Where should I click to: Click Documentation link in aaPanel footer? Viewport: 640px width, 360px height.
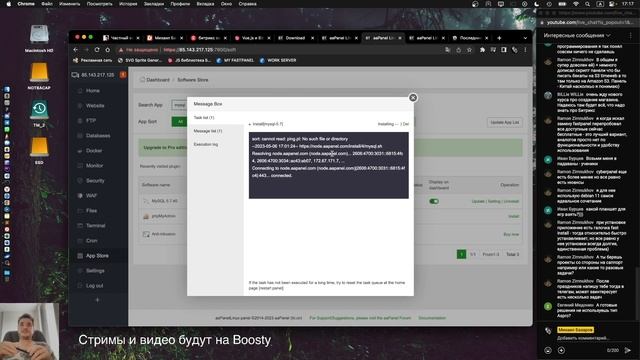pos(432,318)
